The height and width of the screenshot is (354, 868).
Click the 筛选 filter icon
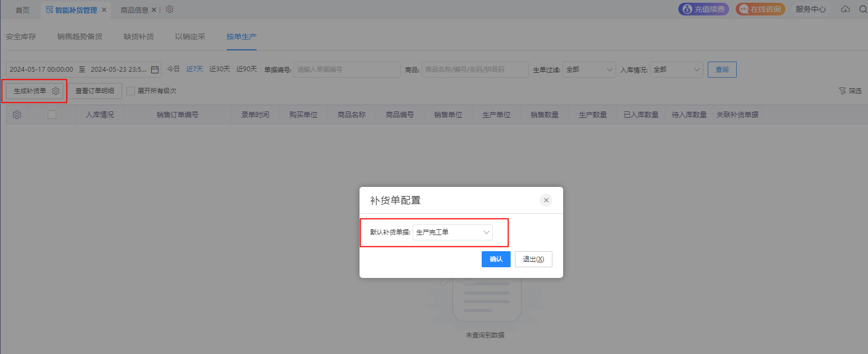[x=842, y=91]
